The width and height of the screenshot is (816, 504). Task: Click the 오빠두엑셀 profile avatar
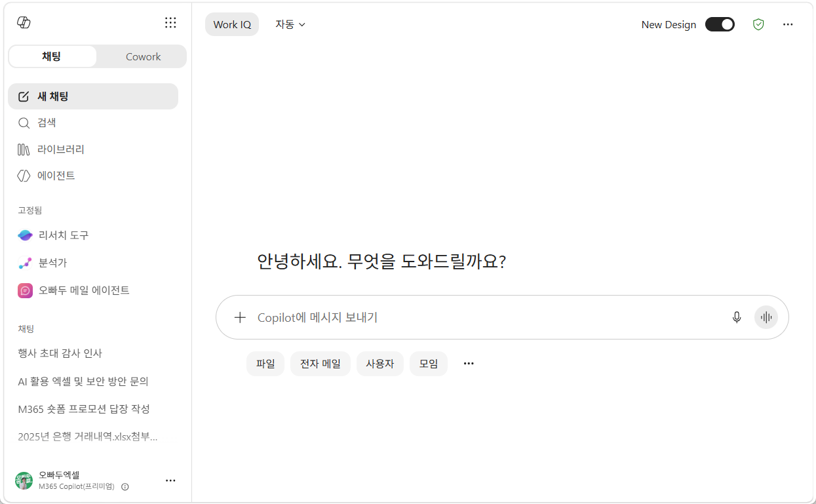click(24, 480)
